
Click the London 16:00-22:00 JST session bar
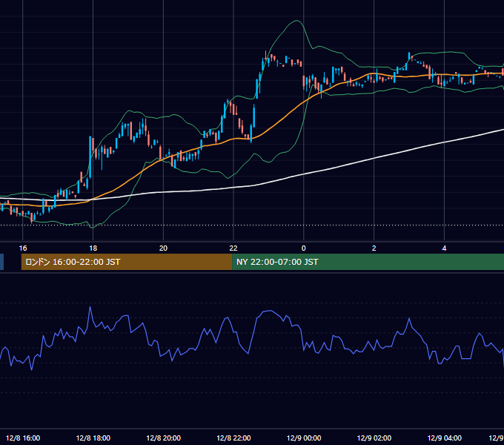pyautogui.click(x=127, y=262)
